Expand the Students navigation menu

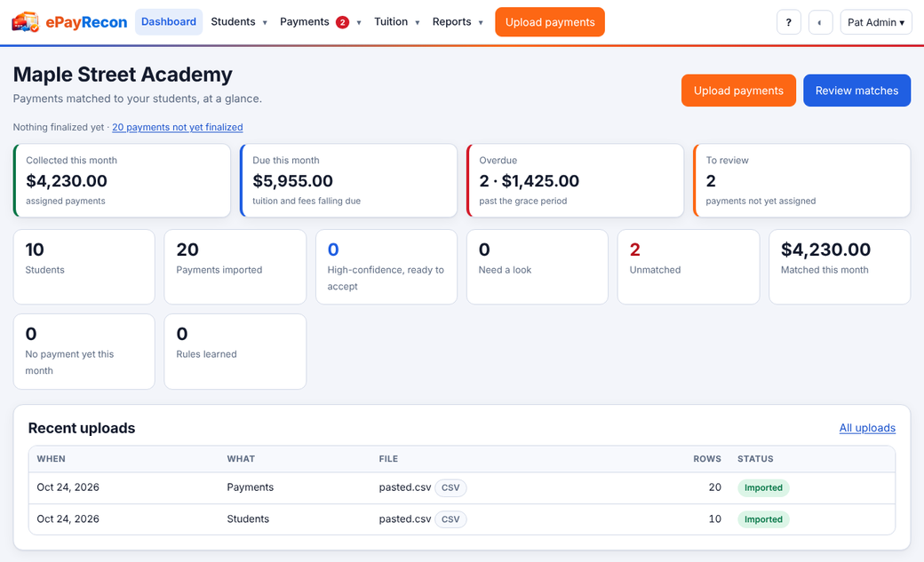239,22
